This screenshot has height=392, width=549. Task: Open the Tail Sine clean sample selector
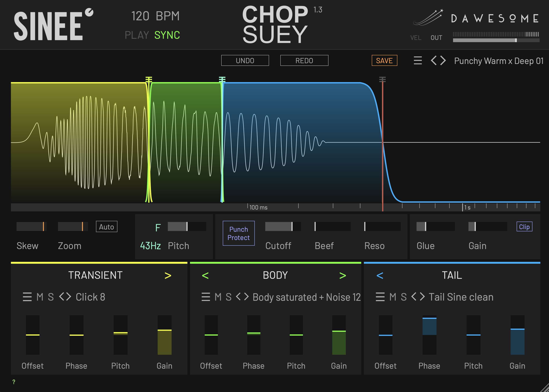coord(461,297)
